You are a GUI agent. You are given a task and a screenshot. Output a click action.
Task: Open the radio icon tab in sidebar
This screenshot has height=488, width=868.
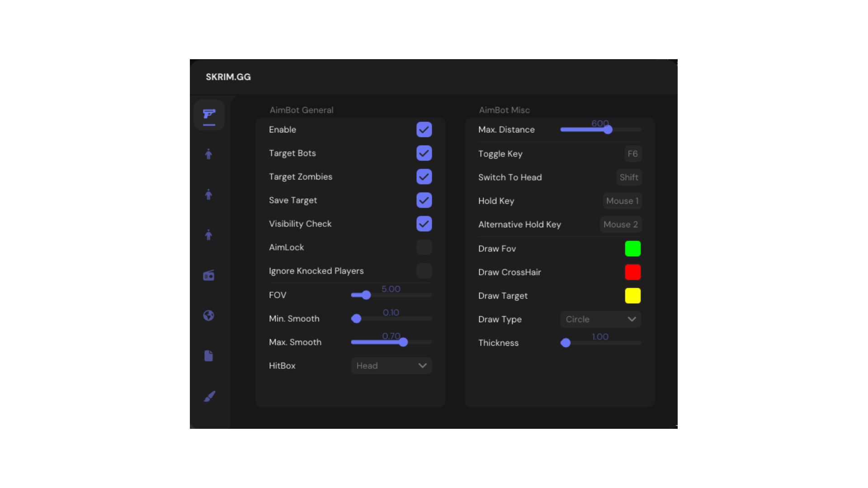tap(208, 275)
